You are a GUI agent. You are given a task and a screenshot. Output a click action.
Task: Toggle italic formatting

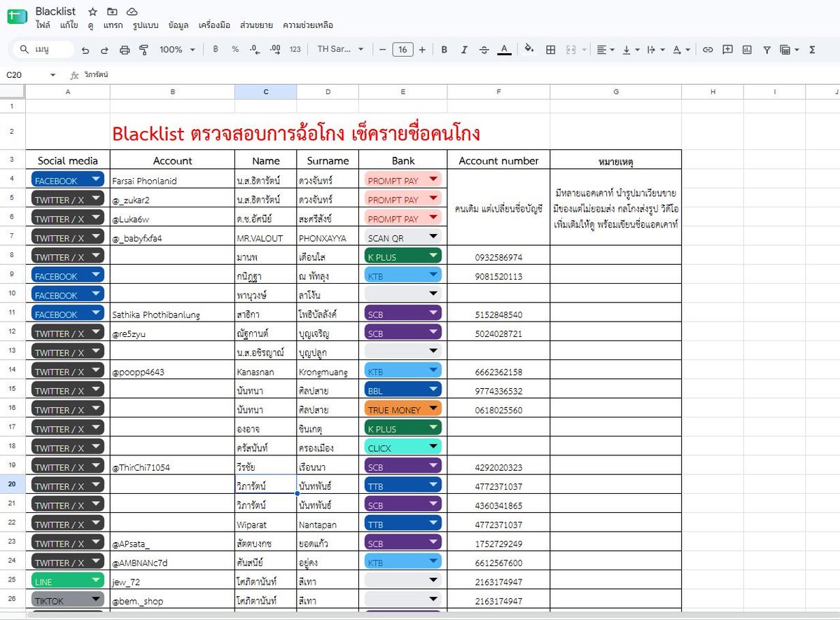tap(463, 50)
